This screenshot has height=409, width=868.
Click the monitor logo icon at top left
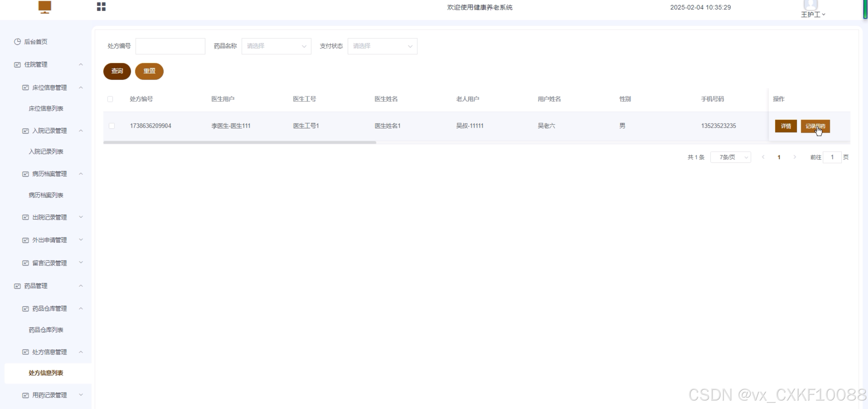(x=45, y=7)
